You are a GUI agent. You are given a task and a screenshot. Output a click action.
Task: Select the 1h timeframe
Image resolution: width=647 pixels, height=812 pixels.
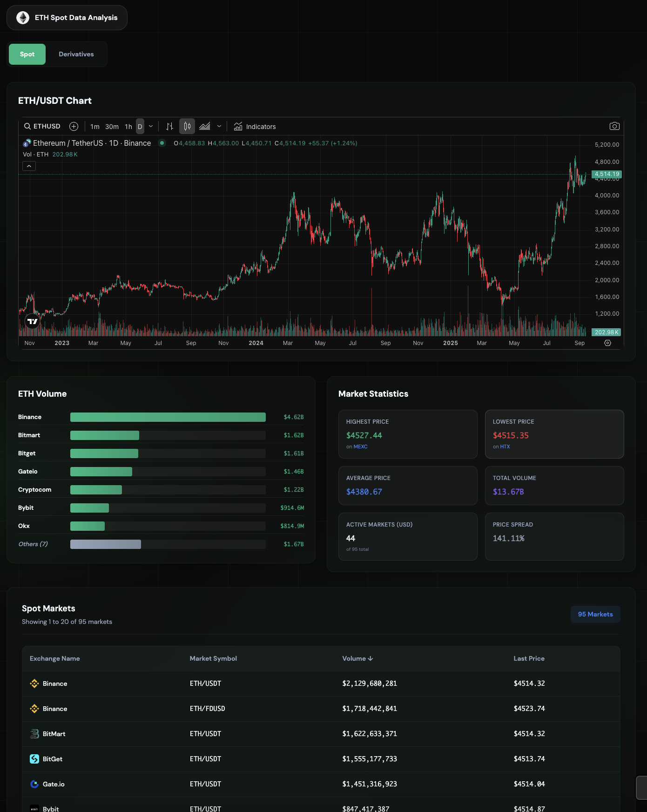[128, 127]
